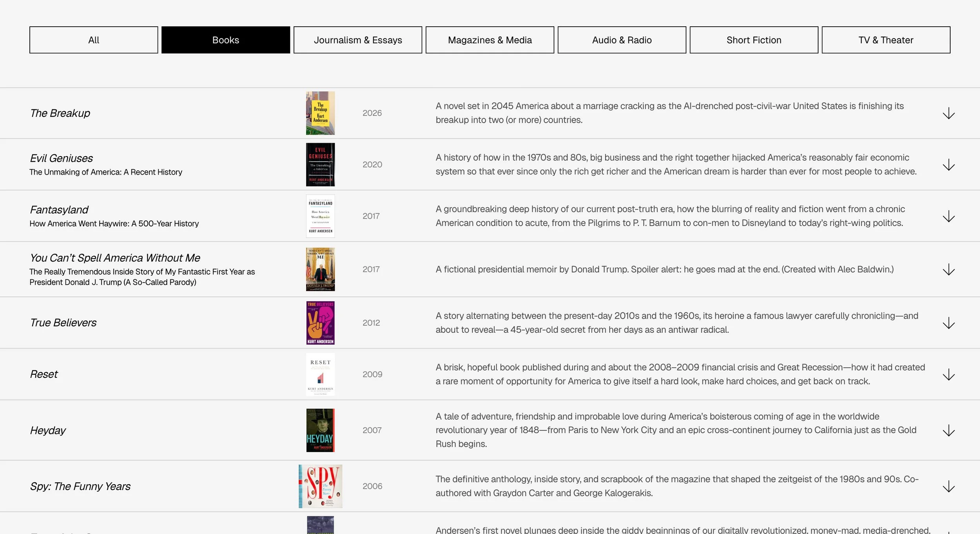Click the year 2012 in True Believers row
Image resolution: width=980 pixels, height=534 pixels.
(x=371, y=323)
